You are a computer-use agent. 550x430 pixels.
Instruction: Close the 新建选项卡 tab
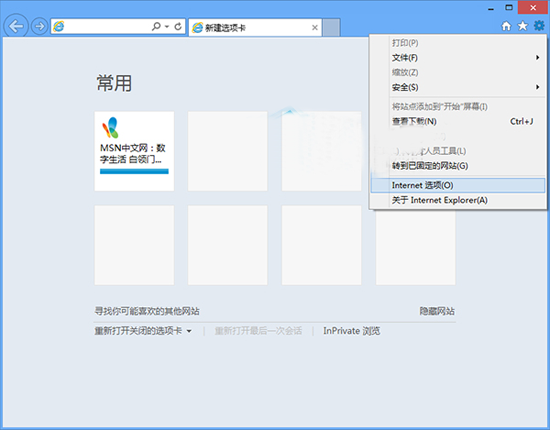click(315, 27)
